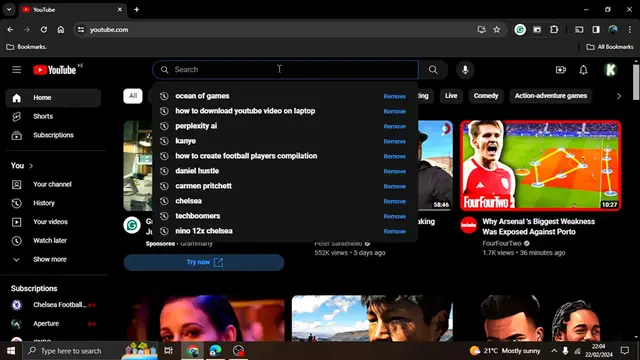
Task: Open a new browser tab
Action: tap(137, 9)
